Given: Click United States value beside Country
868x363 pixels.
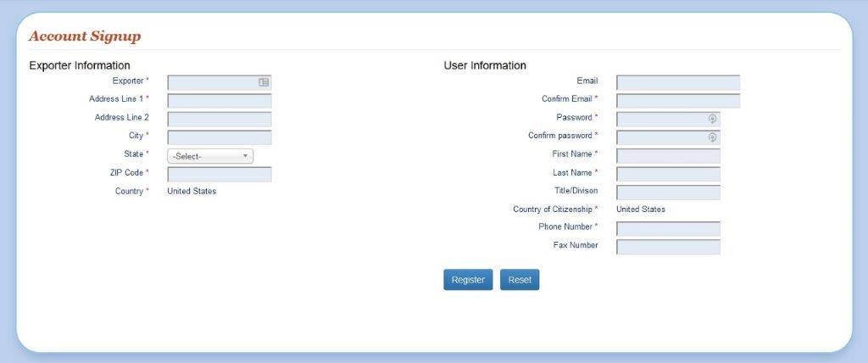Looking at the screenshot, I should [192, 191].
